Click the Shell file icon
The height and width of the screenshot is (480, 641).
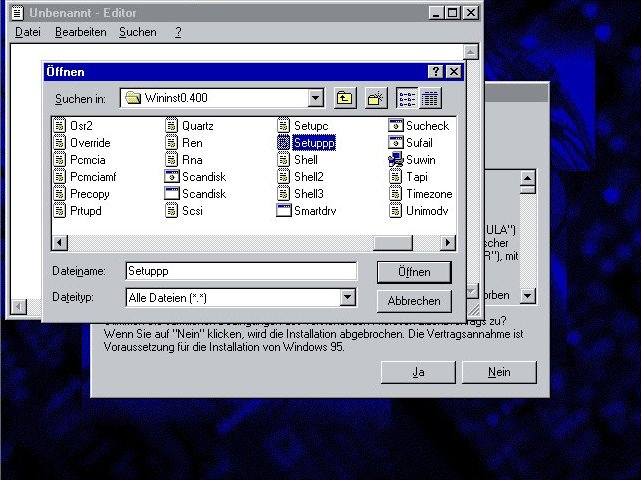[284, 159]
